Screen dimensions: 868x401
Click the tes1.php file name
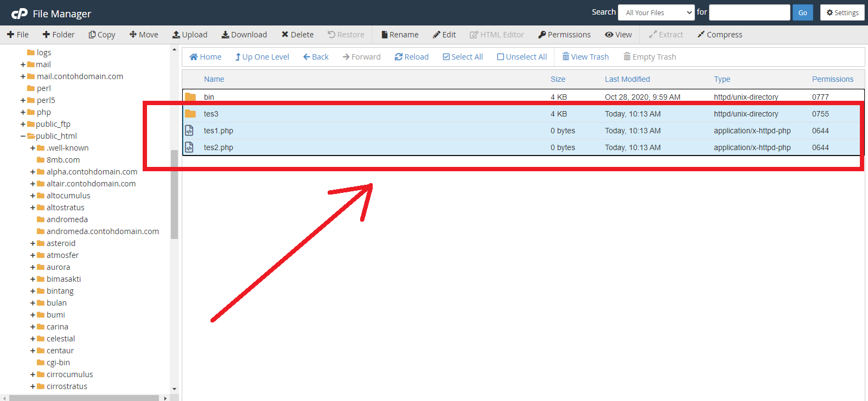pos(219,131)
